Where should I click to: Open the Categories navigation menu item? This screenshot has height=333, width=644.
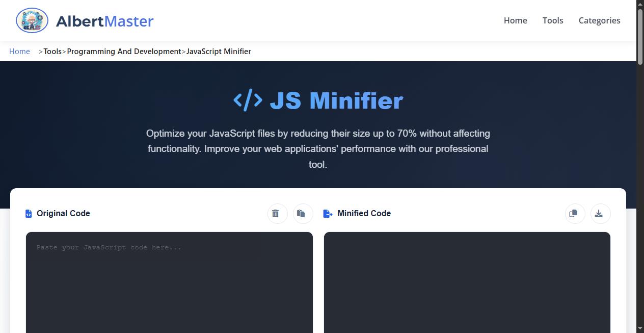(599, 20)
